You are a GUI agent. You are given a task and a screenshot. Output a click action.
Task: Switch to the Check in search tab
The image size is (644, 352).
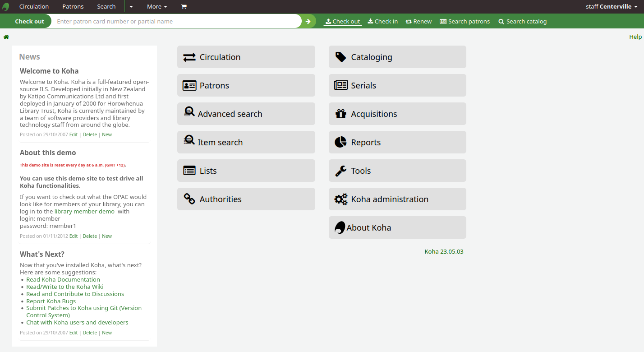point(383,21)
